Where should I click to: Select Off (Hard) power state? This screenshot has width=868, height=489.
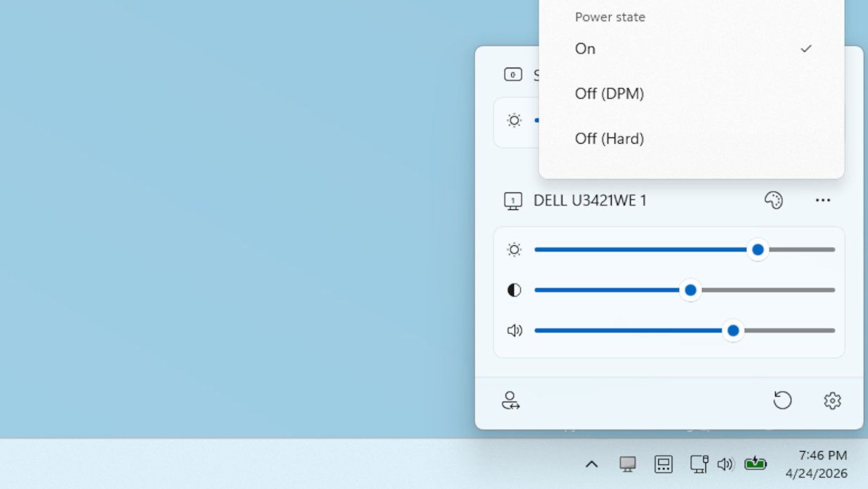coord(610,138)
